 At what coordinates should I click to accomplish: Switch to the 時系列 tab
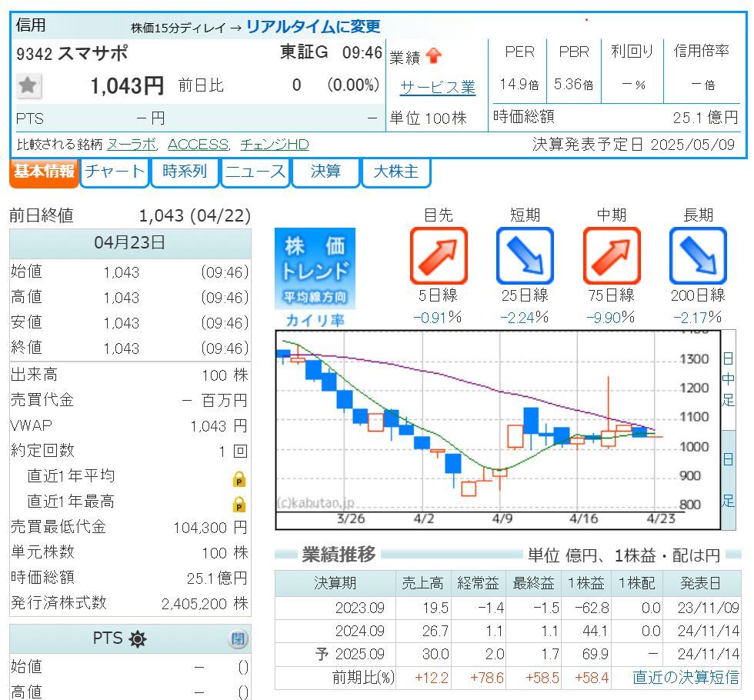click(x=185, y=172)
